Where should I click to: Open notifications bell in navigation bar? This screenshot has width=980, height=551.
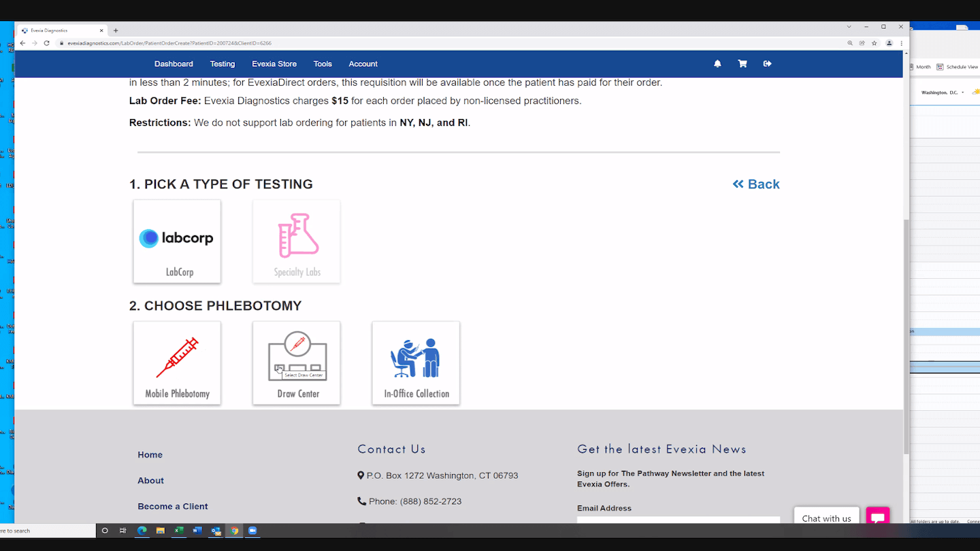[x=717, y=64]
